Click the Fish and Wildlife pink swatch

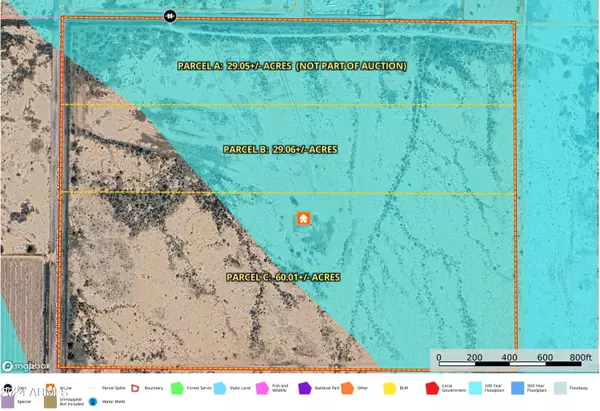tap(264, 386)
